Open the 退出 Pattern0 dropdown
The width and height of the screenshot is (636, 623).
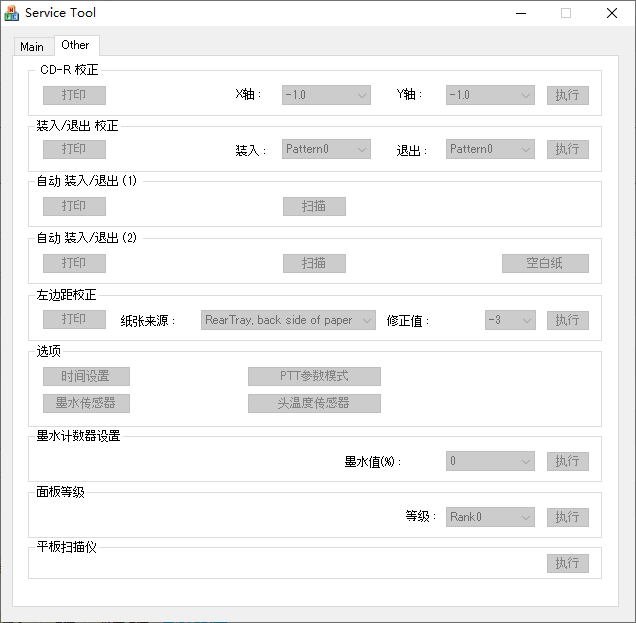pos(490,149)
